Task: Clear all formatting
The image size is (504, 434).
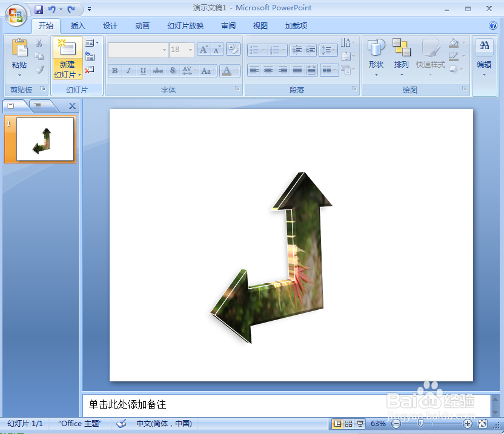Action: 233,50
